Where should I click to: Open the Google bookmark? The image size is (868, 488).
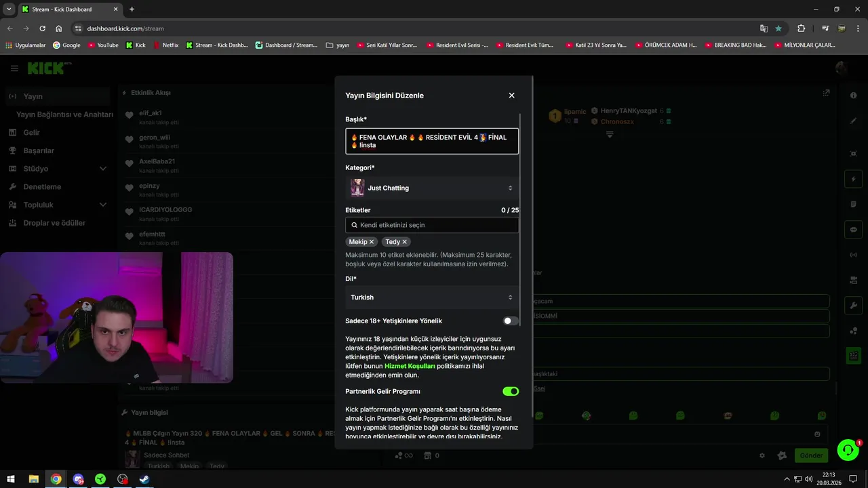[x=66, y=45]
